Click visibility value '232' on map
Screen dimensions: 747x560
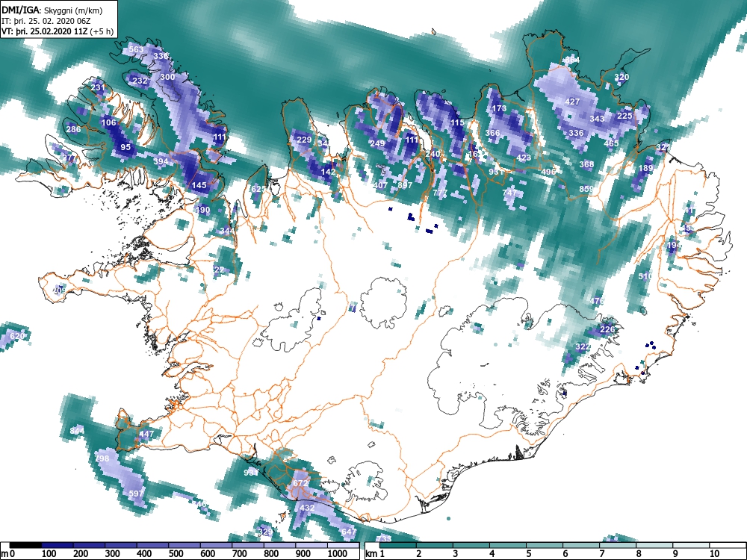pos(140,81)
